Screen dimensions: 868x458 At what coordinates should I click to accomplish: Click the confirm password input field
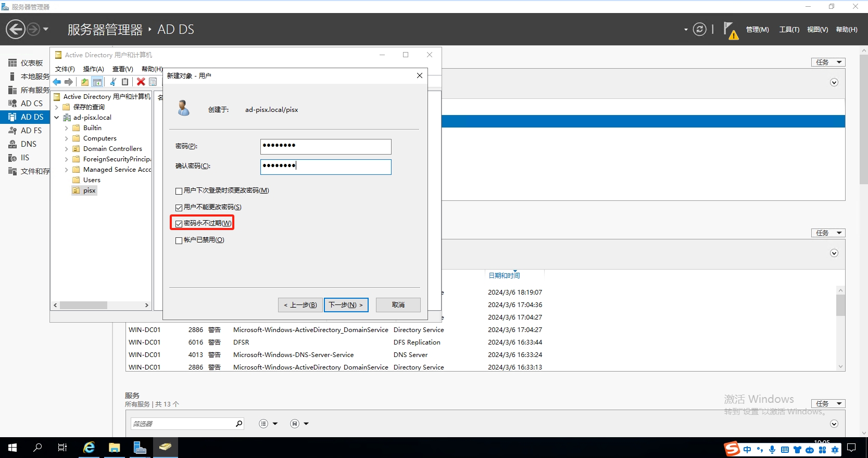(325, 167)
